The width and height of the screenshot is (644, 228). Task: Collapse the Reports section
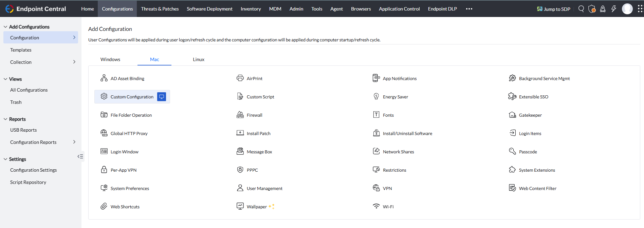click(5, 119)
